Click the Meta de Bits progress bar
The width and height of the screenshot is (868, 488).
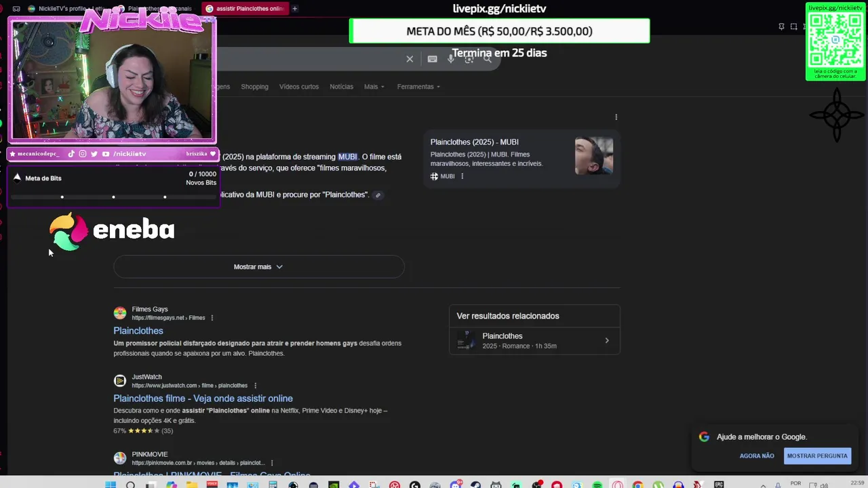(113, 197)
